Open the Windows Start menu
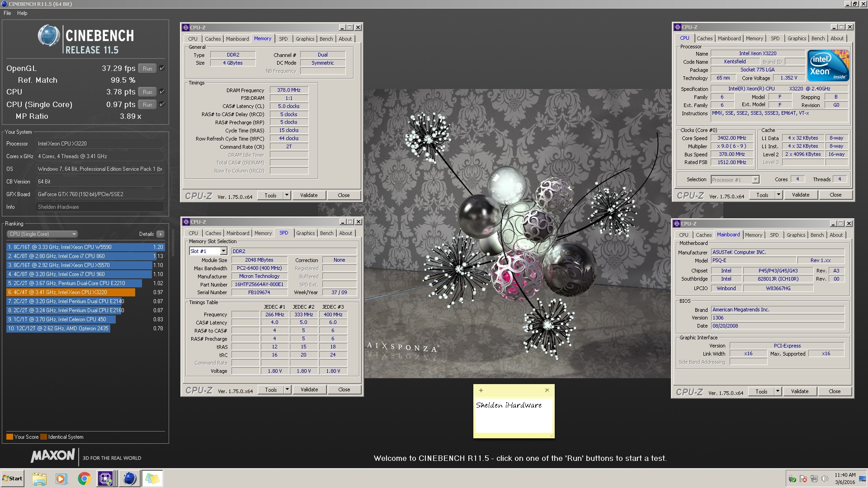Image resolution: width=868 pixels, height=488 pixels. [12, 479]
